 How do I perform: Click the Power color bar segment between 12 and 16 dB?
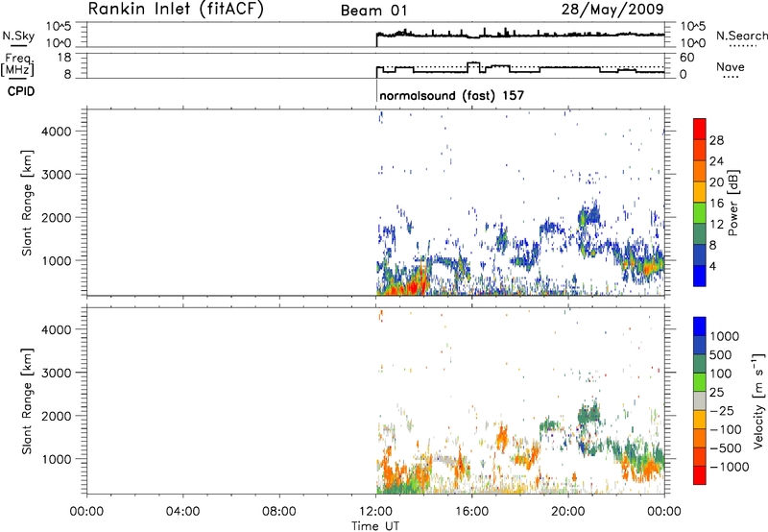[x=700, y=213]
